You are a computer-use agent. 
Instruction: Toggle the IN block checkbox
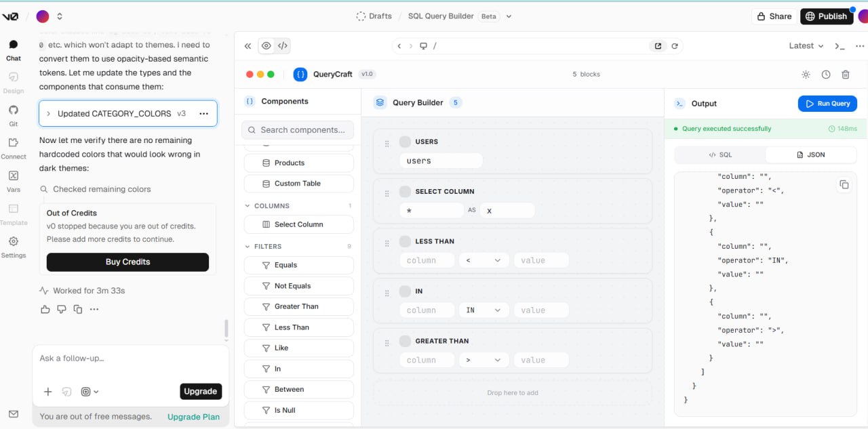pos(405,291)
